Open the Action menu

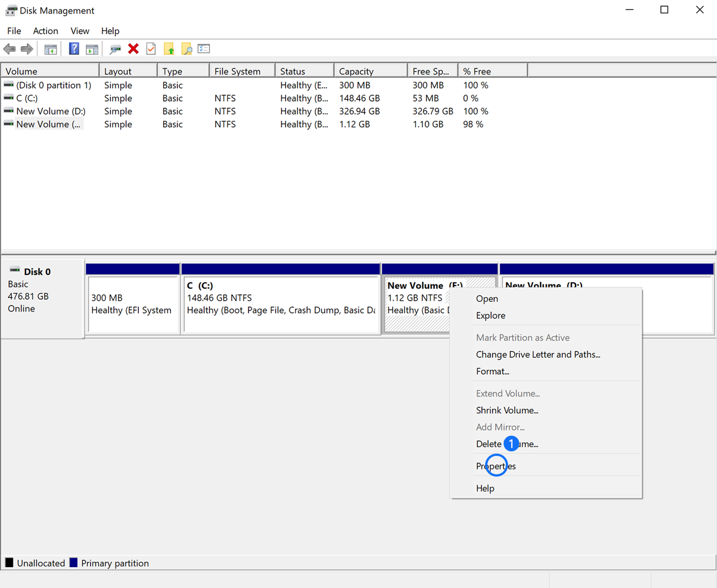[x=45, y=31]
